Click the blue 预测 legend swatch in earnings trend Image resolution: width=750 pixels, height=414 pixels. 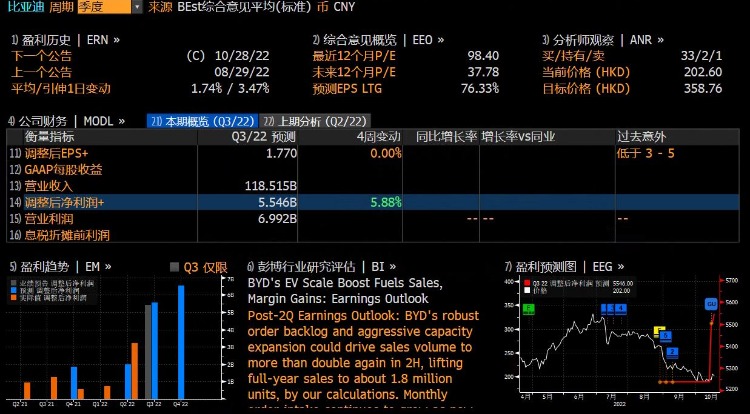13,291
